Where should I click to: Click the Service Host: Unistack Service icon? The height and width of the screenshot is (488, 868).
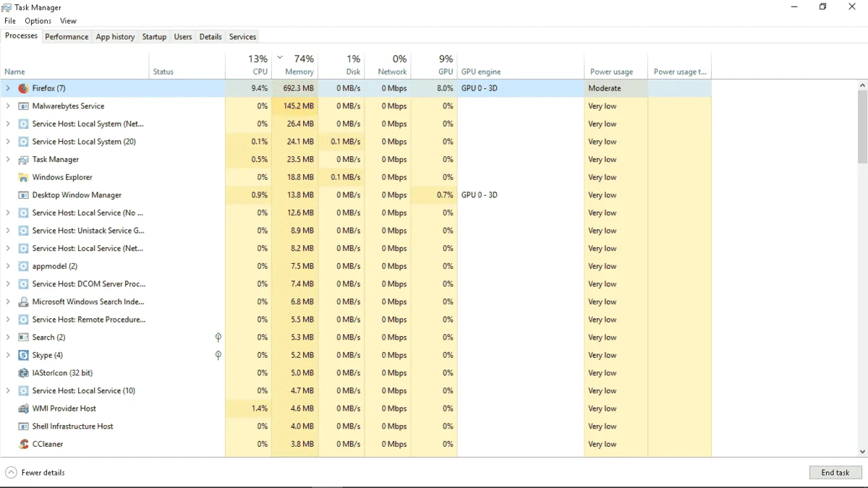[x=23, y=231]
